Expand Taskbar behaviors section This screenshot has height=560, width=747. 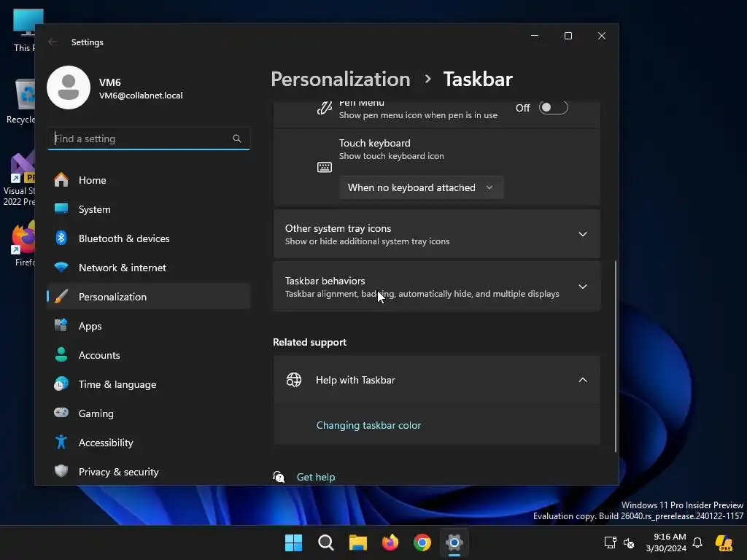(436, 287)
